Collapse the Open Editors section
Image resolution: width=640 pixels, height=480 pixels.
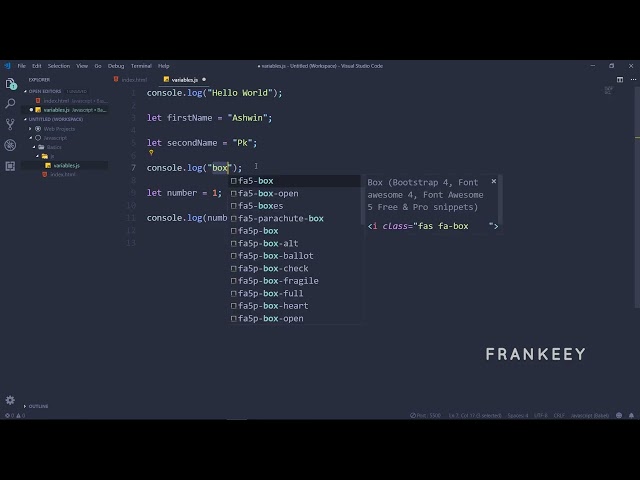(x=25, y=91)
